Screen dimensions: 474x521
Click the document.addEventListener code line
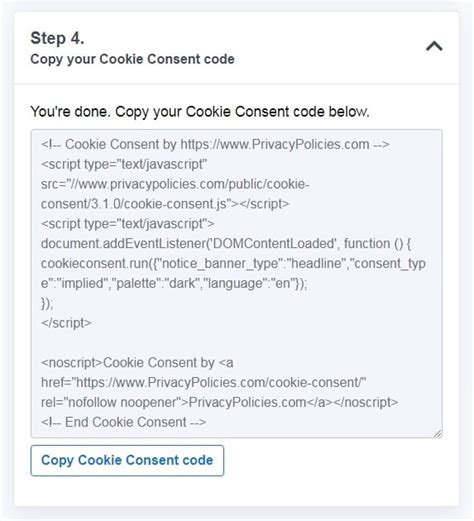coord(226,244)
